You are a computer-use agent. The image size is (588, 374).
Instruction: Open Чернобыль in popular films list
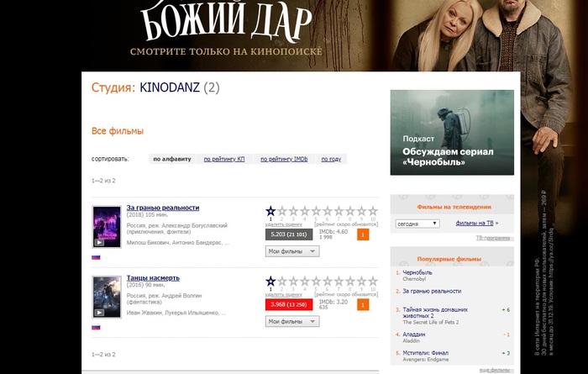417,272
